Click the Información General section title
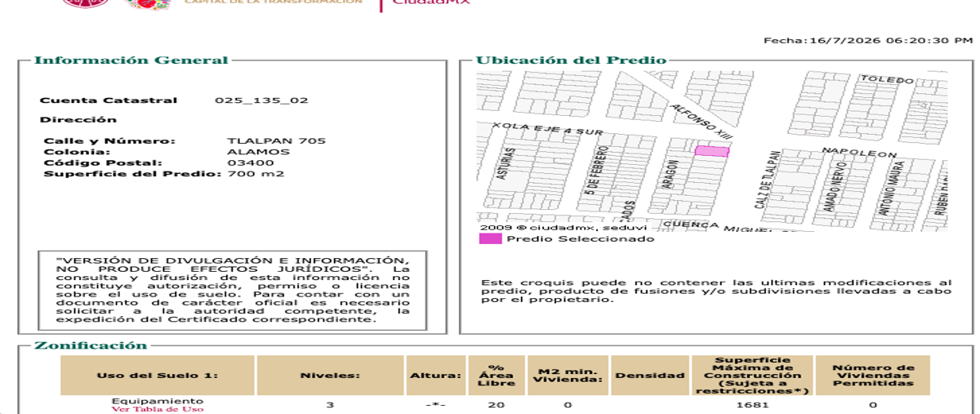 pyautogui.click(x=131, y=60)
